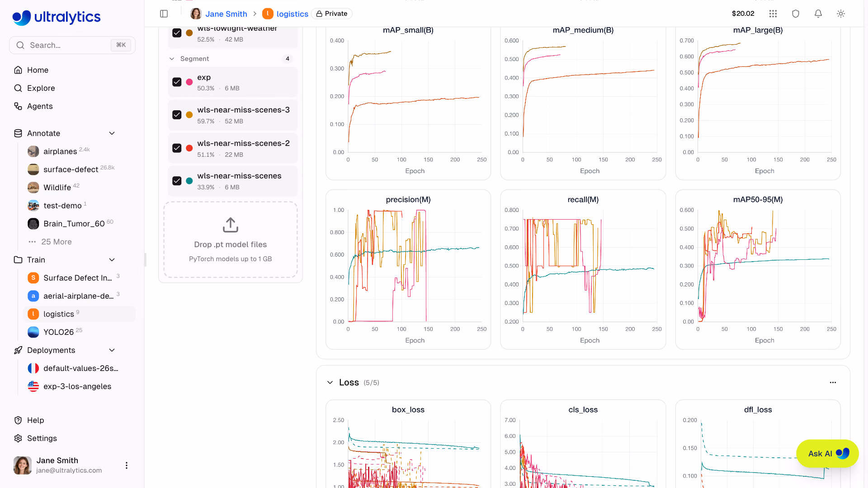
Task: Collapse the Train section chevron
Action: click(112, 260)
